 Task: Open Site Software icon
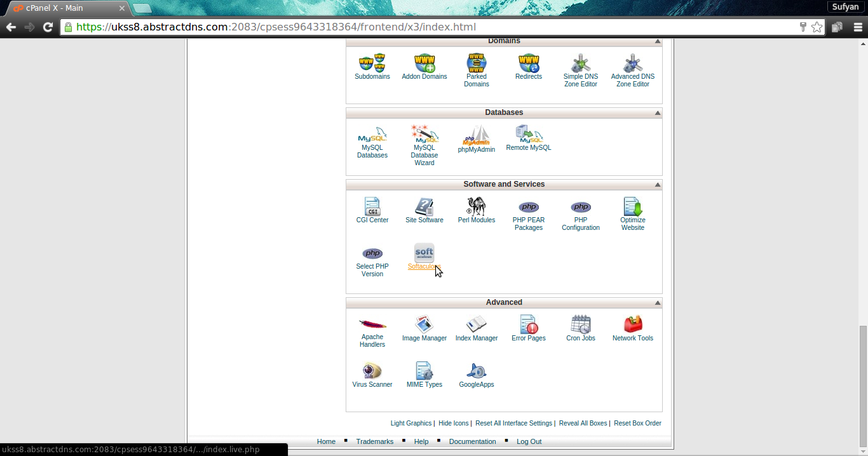pos(424,206)
